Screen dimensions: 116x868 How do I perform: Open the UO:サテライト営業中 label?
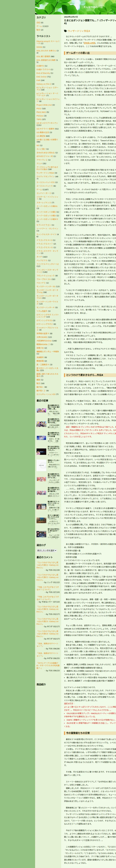point(45,129)
